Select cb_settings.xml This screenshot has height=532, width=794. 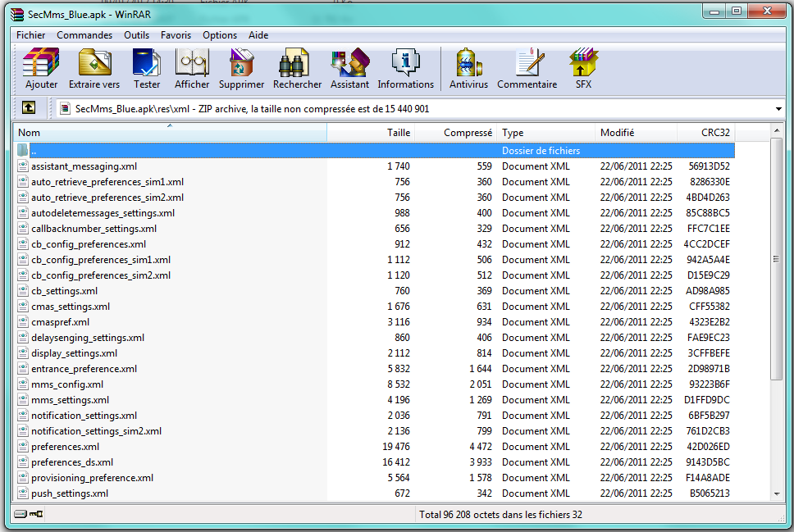pyautogui.click(x=64, y=291)
